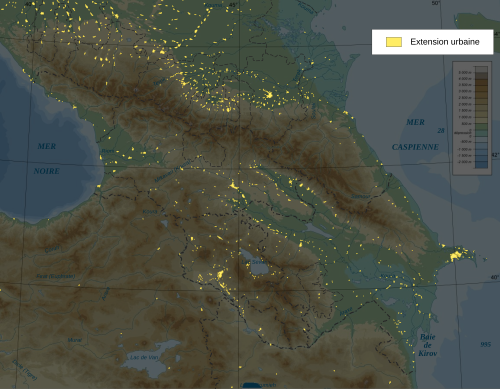Select the Firat (Euphrate) river label
The image size is (500, 389).
pos(55,276)
